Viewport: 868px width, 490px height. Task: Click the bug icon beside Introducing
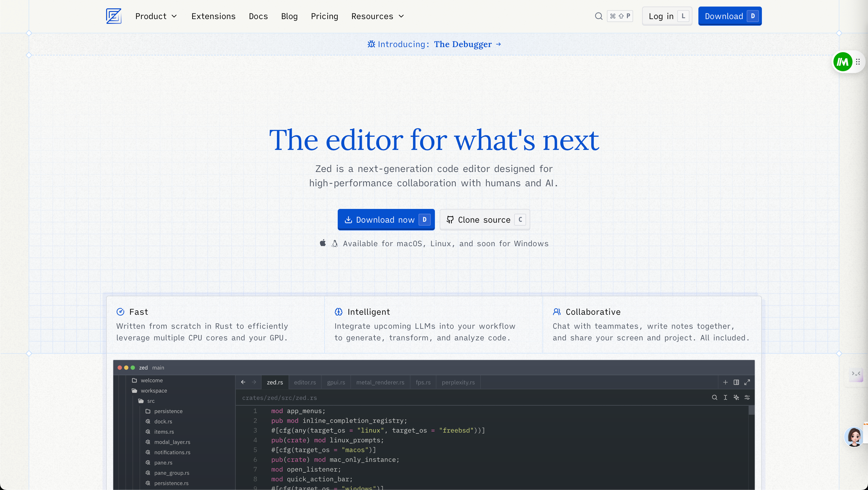pos(371,44)
